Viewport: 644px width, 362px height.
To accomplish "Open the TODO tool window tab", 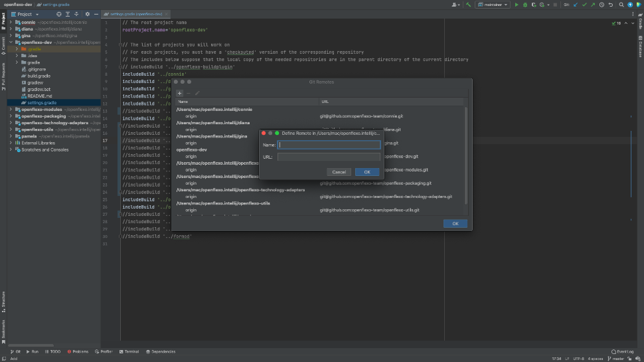I will pos(52,352).
